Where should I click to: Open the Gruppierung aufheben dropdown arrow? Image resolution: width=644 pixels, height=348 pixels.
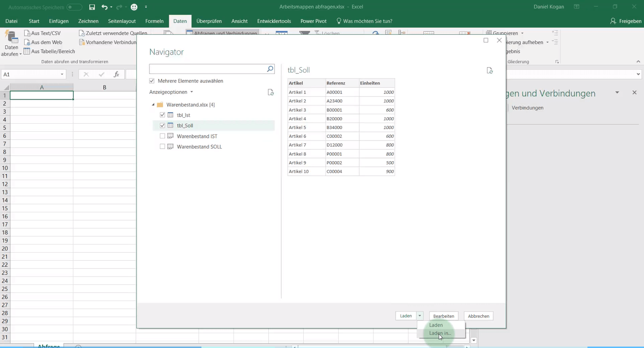pyautogui.click(x=547, y=43)
